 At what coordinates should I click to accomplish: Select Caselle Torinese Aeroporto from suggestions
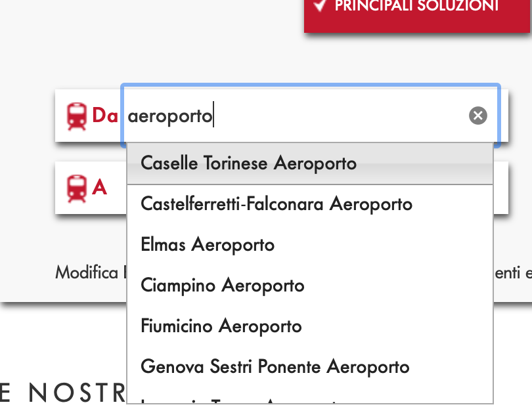pyautogui.click(x=249, y=163)
